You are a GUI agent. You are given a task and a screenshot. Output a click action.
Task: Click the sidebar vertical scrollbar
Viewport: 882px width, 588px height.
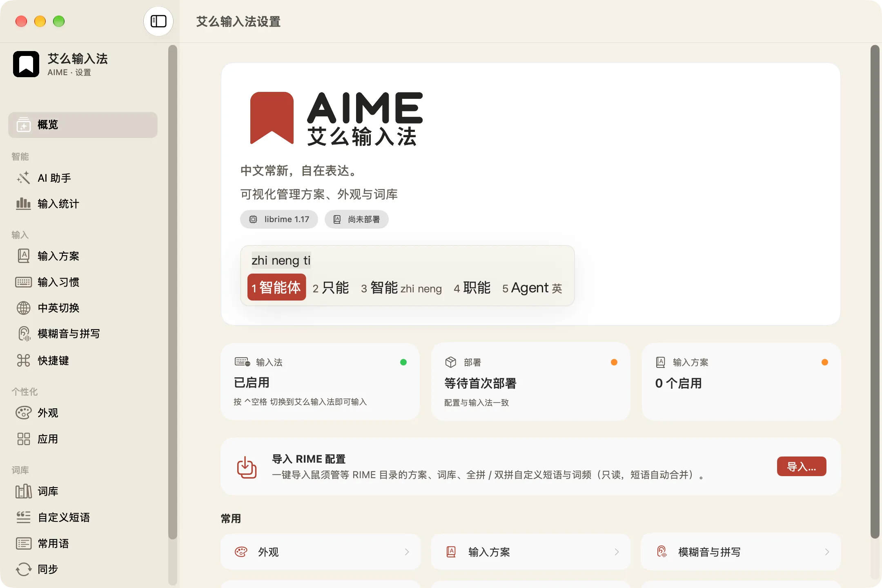click(x=173, y=292)
